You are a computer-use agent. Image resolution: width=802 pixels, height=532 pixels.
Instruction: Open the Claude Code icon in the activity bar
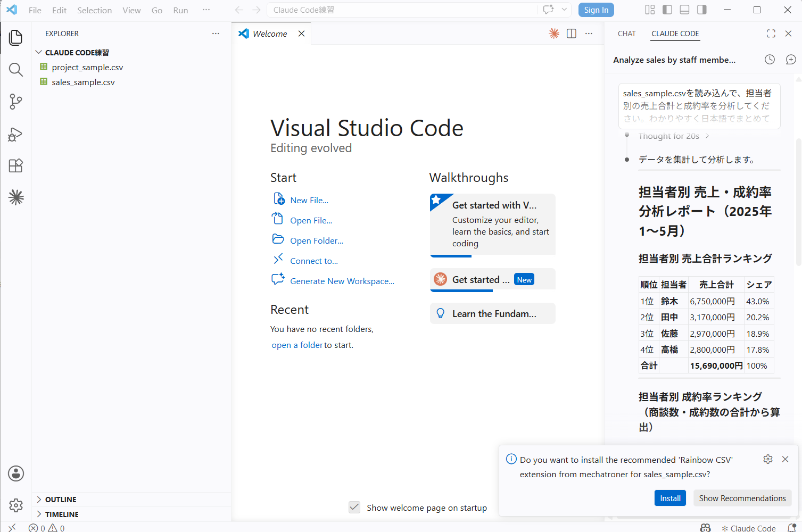click(16, 198)
